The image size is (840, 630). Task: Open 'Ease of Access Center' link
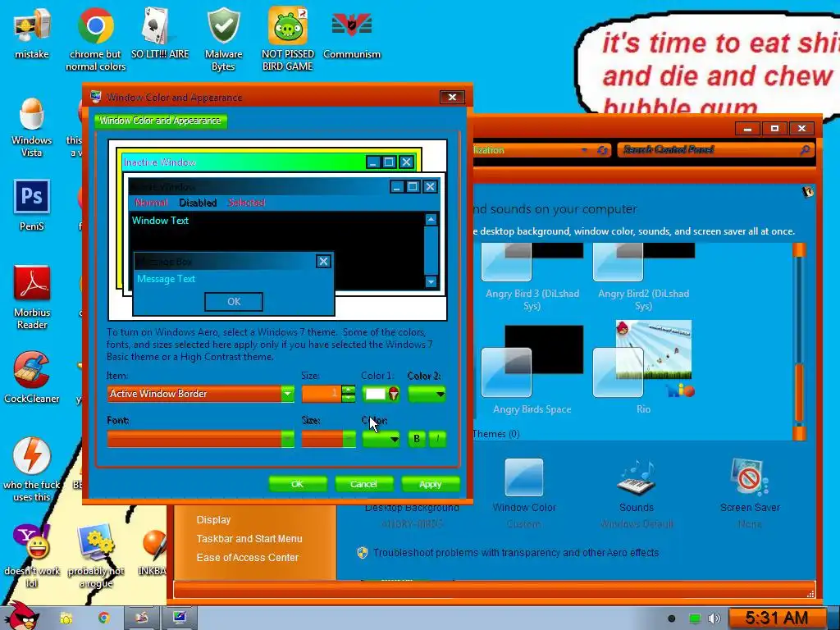[248, 557]
